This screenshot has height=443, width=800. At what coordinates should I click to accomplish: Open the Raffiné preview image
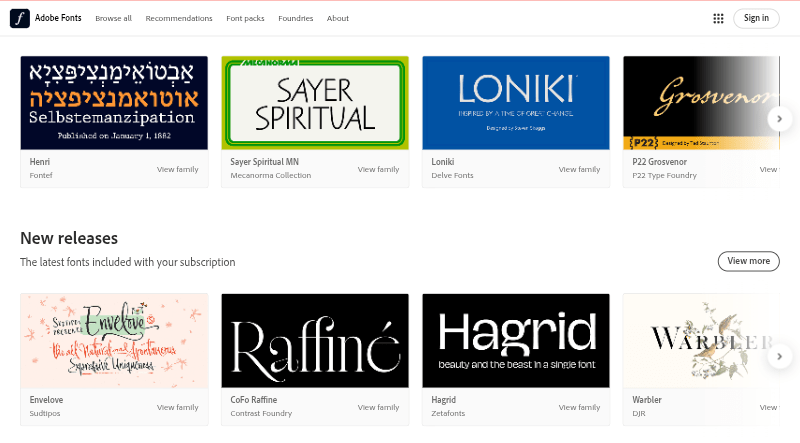coord(315,340)
